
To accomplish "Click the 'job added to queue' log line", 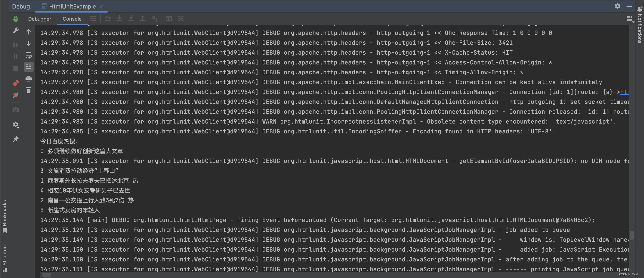I will click(x=305, y=230).
